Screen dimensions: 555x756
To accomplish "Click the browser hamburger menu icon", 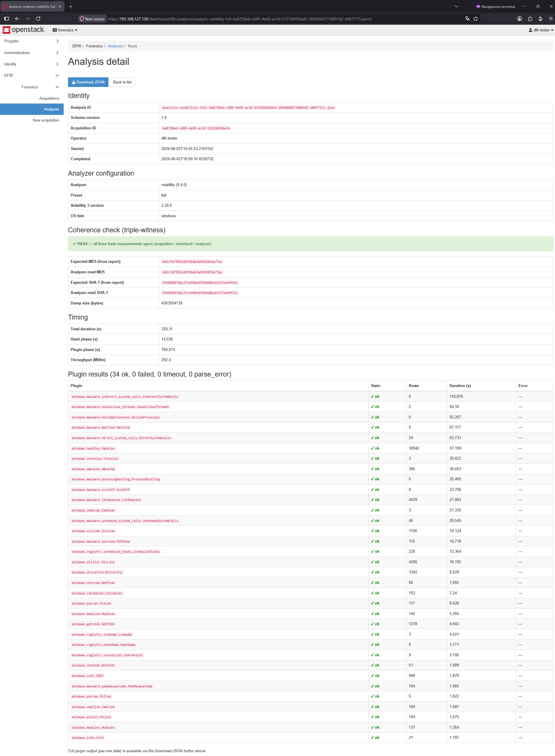I will point(551,19).
